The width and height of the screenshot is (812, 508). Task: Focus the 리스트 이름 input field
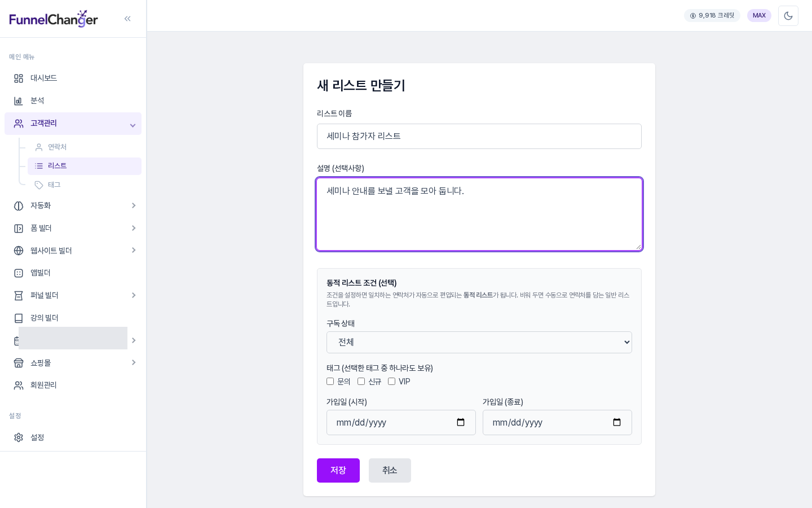pos(479,137)
